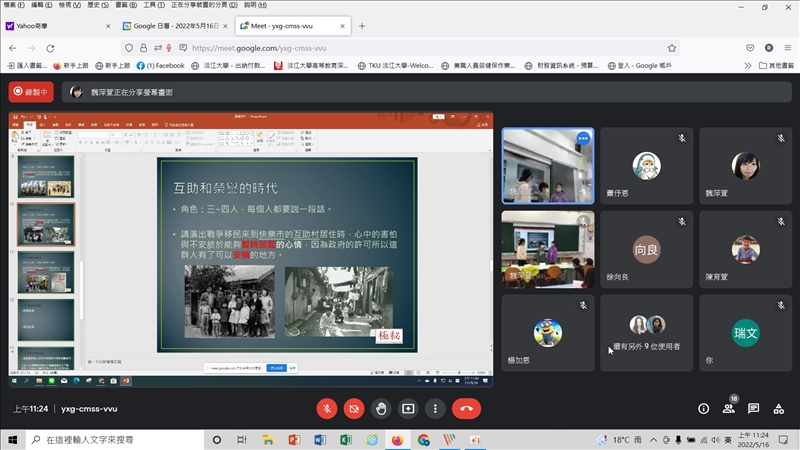This screenshot has height=450, width=800.
Task: Open the tile showing 9 other users
Action: pos(646,332)
